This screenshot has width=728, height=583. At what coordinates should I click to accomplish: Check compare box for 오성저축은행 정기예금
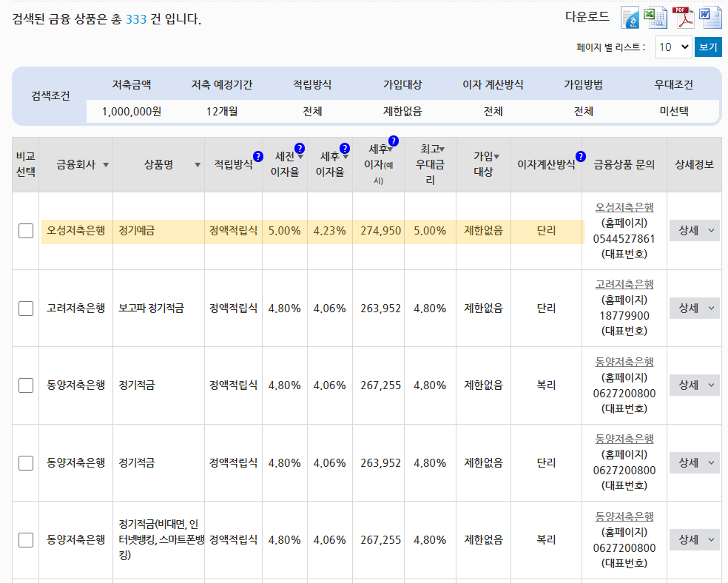26,231
